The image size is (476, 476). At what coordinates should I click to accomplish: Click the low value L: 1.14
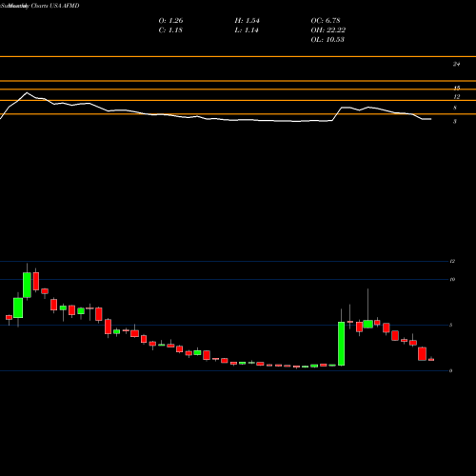247,30
